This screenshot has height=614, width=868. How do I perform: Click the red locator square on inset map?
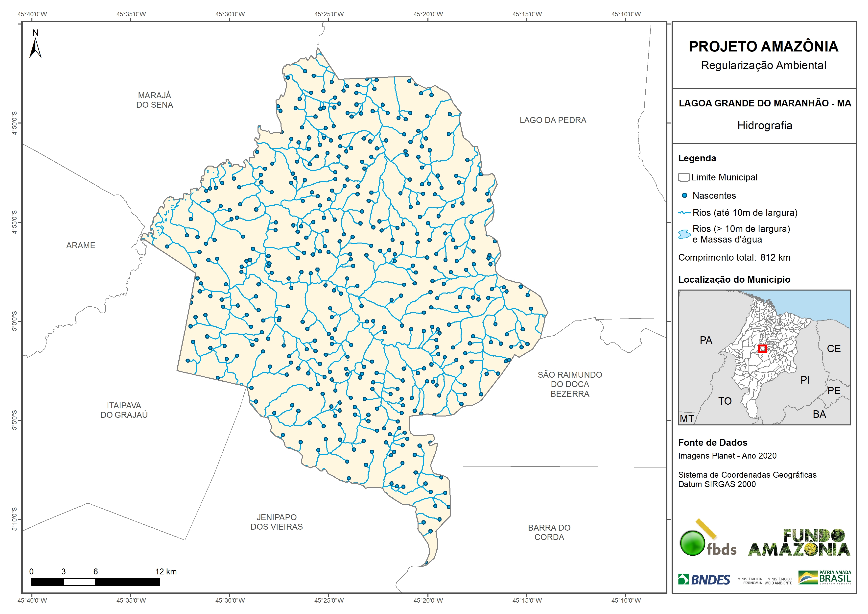pos(763,348)
